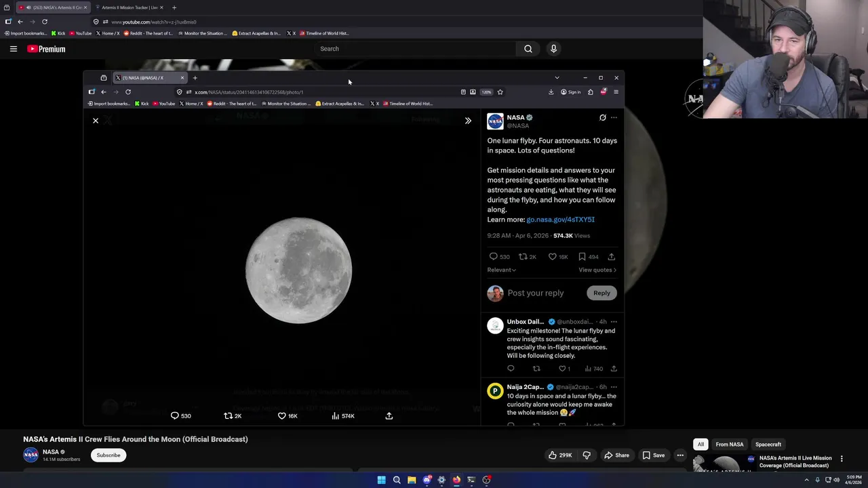Collapse the X photo sidebar with the double-chevron
The image size is (868, 488).
(468, 121)
